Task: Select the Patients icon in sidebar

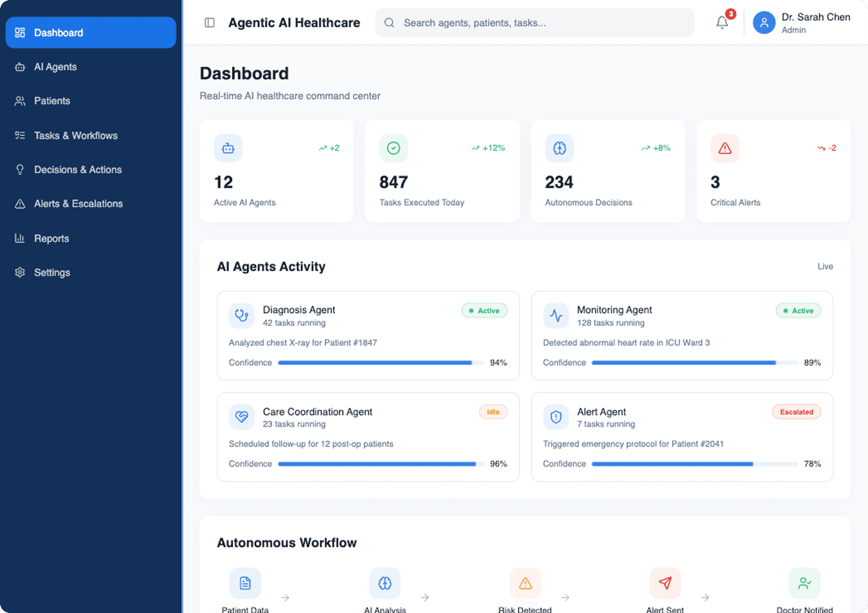Action: pos(20,101)
